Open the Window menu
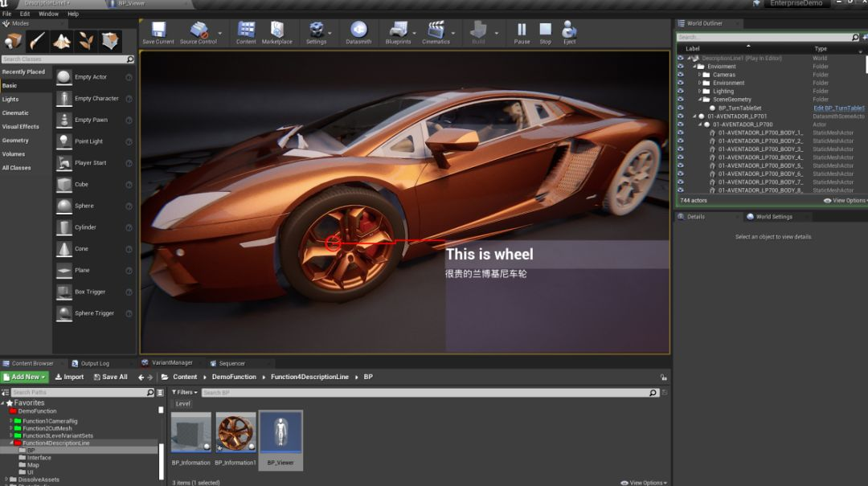Image resolution: width=868 pixels, height=486 pixels. pyautogui.click(x=48, y=14)
